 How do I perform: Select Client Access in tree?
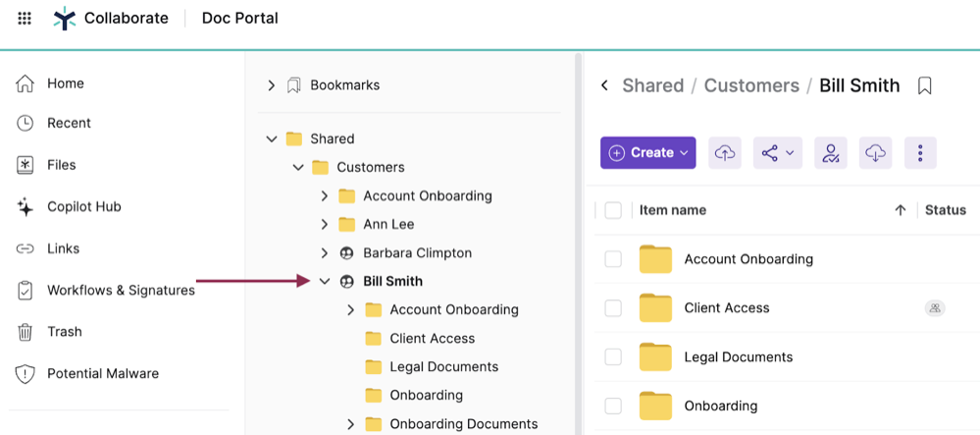pyautogui.click(x=433, y=339)
